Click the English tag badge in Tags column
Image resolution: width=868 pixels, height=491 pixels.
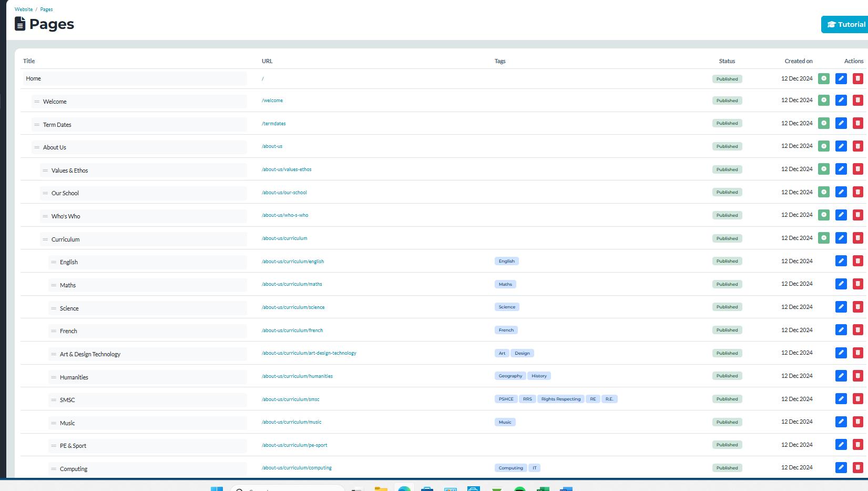pyautogui.click(x=507, y=261)
